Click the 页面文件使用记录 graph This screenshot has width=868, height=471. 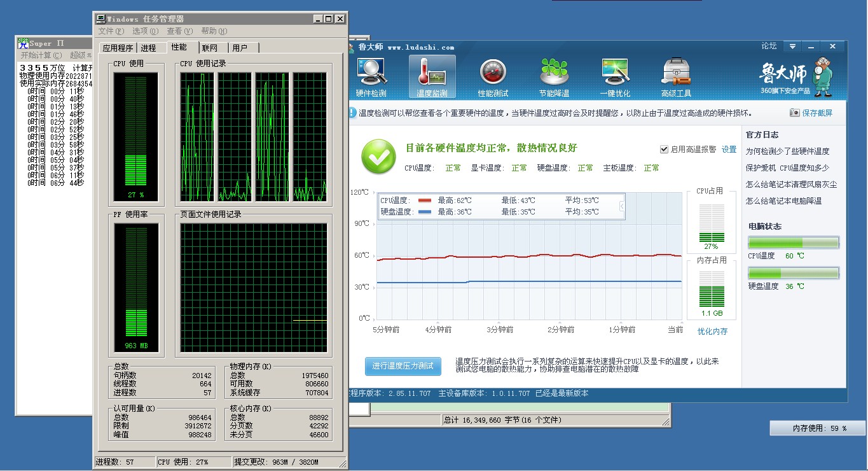[x=254, y=289]
